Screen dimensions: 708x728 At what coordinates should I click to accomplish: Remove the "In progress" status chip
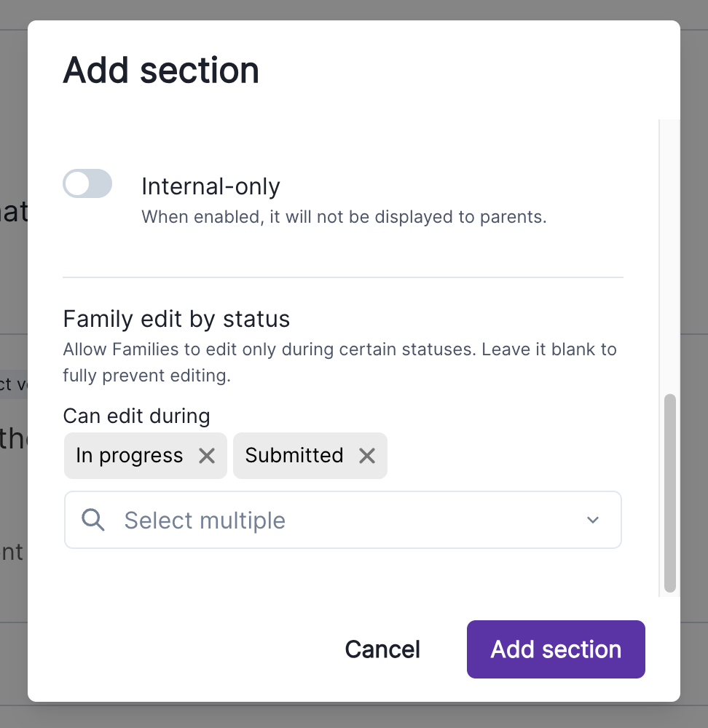(x=207, y=456)
